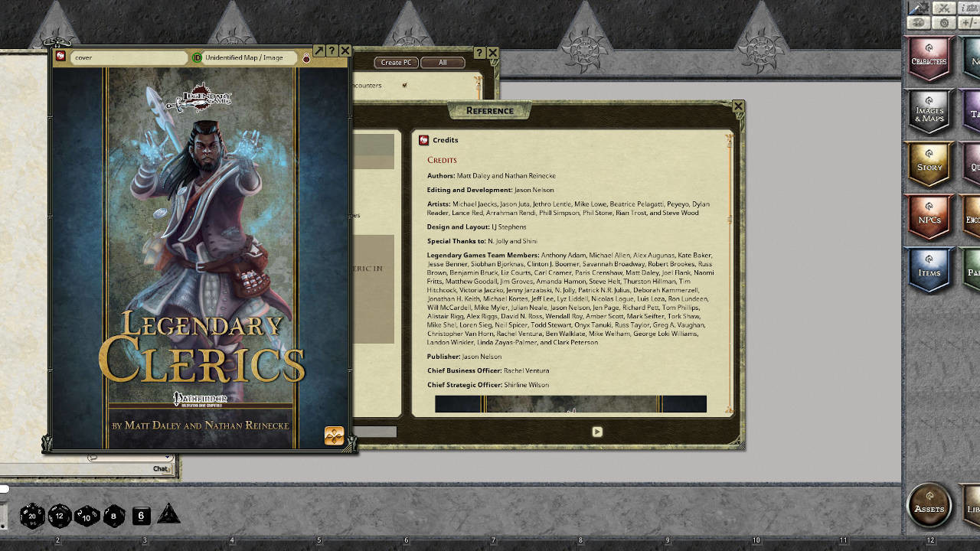
Task: Toggle the padlock on the cover window
Action: pyautogui.click(x=306, y=57)
